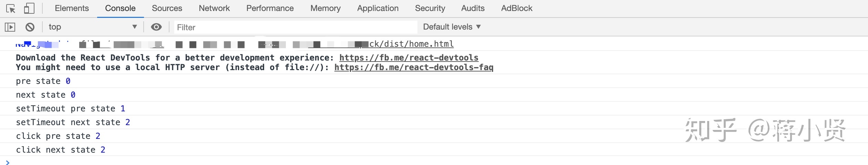The height and width of the screenshot is (165, 868).
Task: Expand the Default levels dropdown
Action: click(x=452, y=27)
